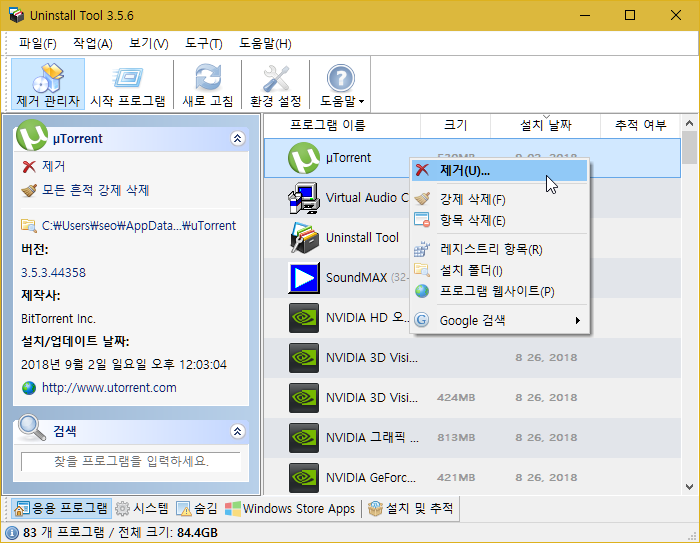
Task: Collapse the 검색 panel chevron
Action: click(x=238, y=431)
